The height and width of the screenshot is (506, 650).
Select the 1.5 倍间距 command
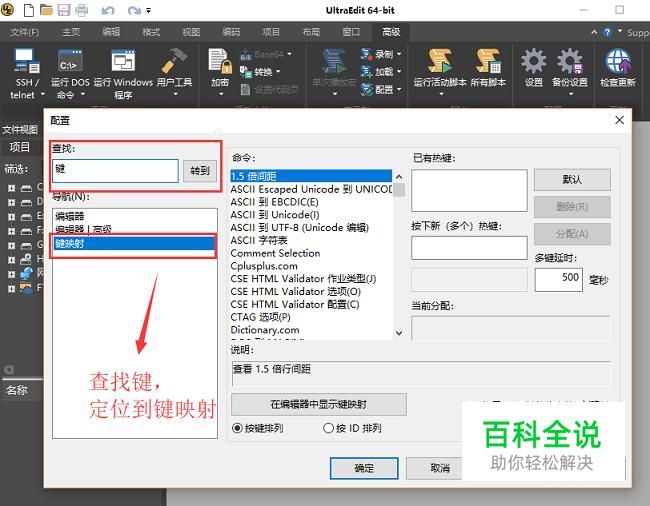tap(311, 176)
